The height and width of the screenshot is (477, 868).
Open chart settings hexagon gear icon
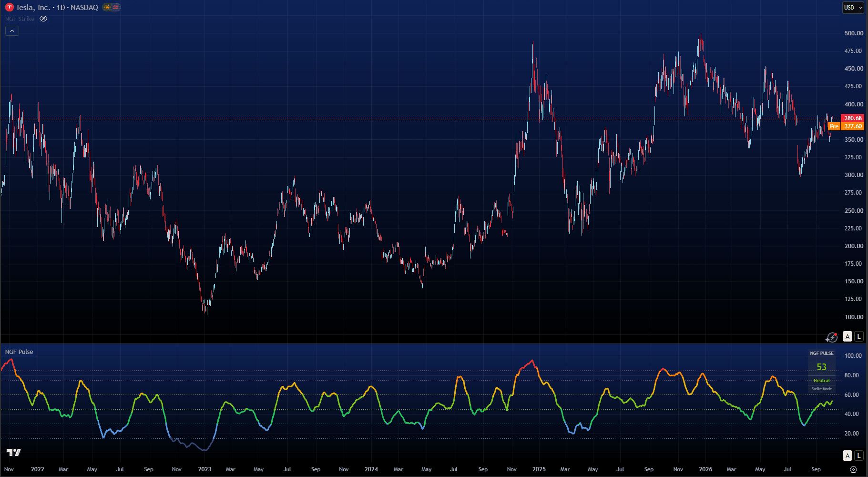coord(853,469)
